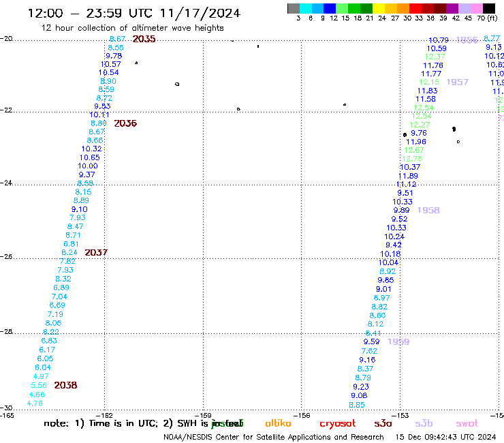The image size is (504, 443).
Task: Select the wave height reading 8.85
Action: (357, 405)
